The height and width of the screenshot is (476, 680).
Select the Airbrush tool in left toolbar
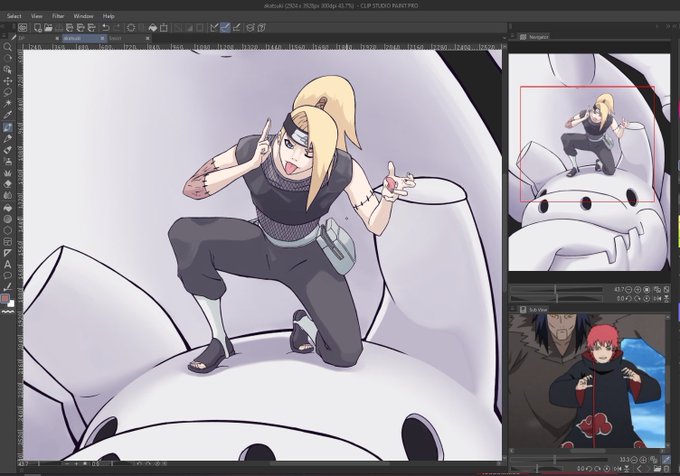(x=7, y=161)
